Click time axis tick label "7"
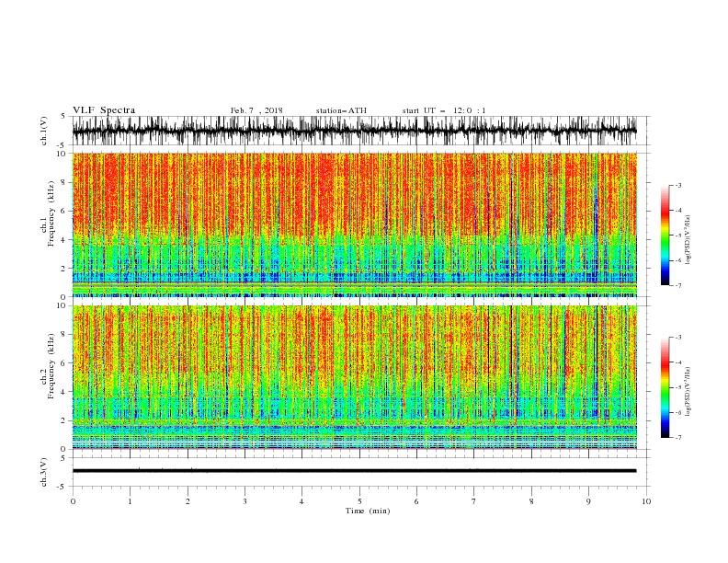 pos(474,501)
